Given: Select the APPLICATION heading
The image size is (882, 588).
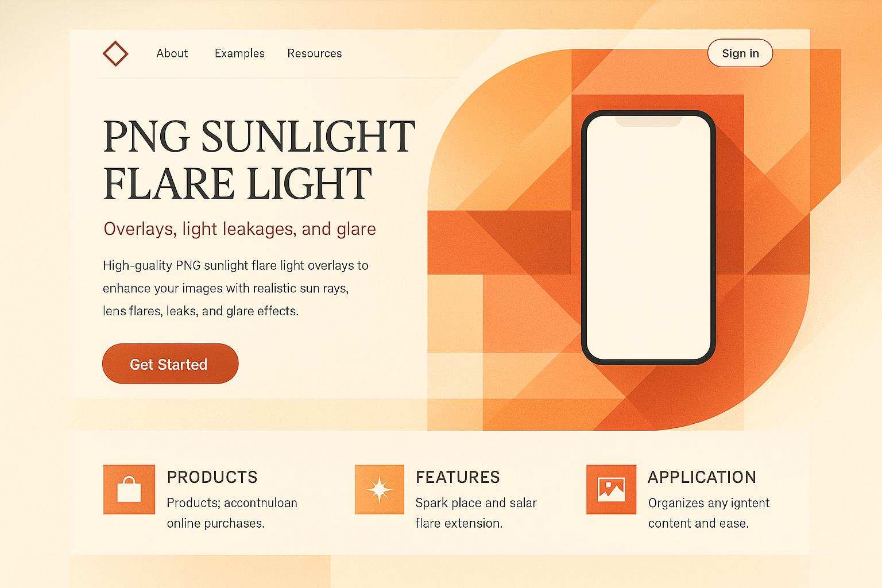Looking at the screenshot, I should point(702,477).
